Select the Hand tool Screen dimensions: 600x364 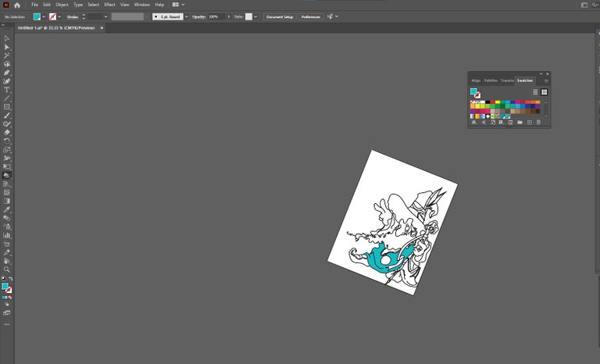[6, 261]
